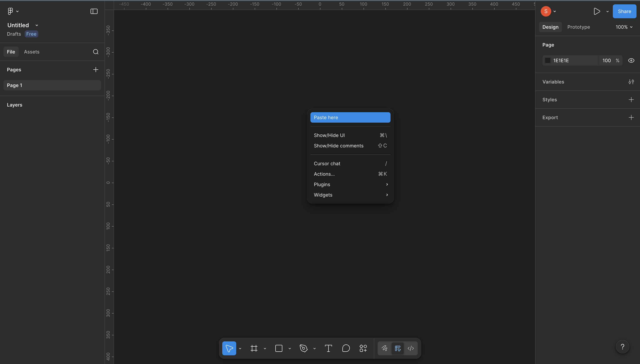Image resolution: width=640 pixels, height=364 pixels.
Task: Click the page background color swatch
Action: click(547, 60)
